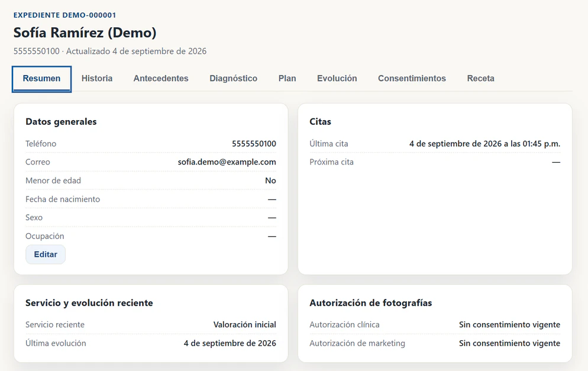Switch to the Consentimientos tab
Image resolution: width=588 pixels, height=371 pixels.
412,79
